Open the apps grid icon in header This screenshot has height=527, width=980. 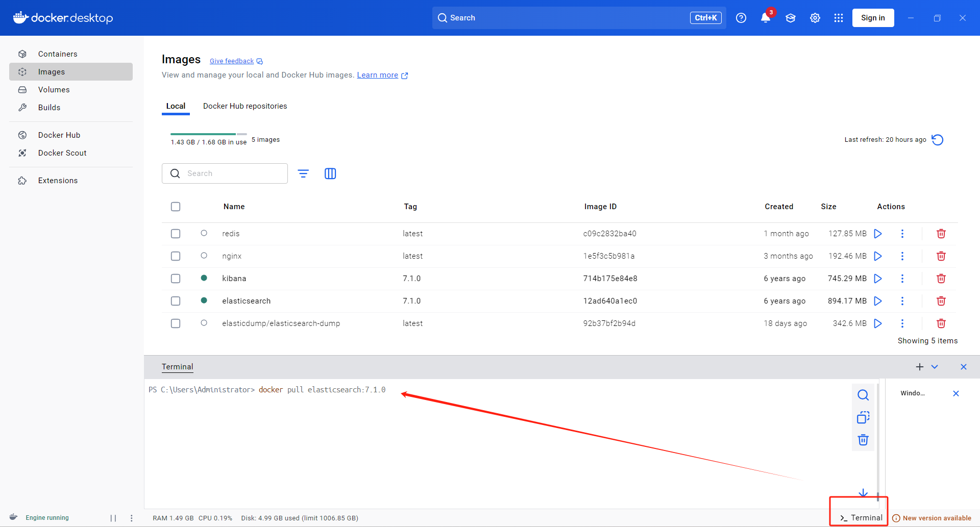[839, 18]
